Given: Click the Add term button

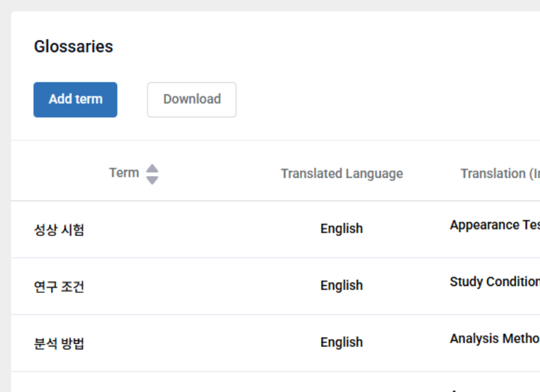Looking at the screenshot, I should point(75,100).
